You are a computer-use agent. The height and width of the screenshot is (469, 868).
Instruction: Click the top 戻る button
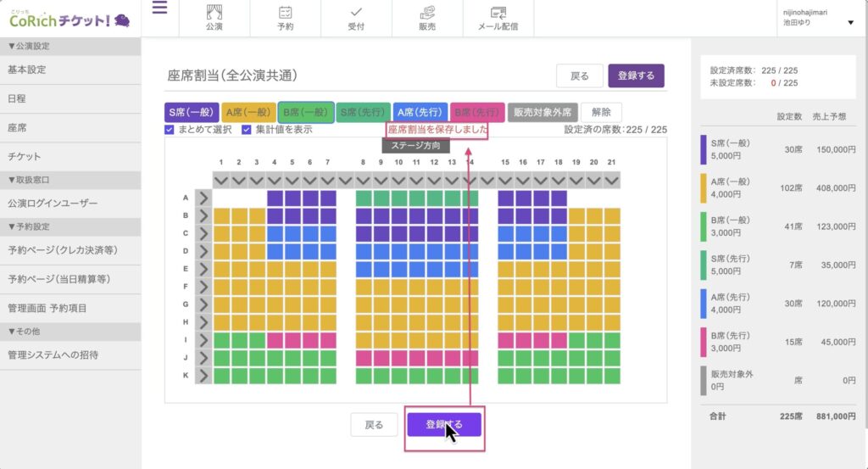coord(579,75)
